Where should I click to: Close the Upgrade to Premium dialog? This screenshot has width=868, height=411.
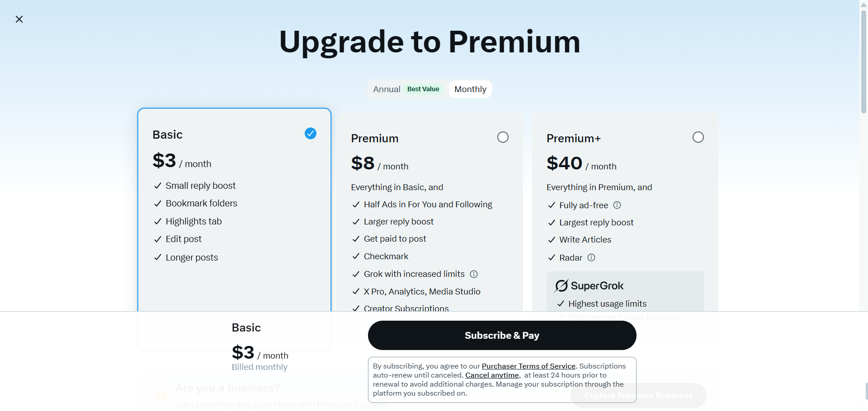(19, 19)
